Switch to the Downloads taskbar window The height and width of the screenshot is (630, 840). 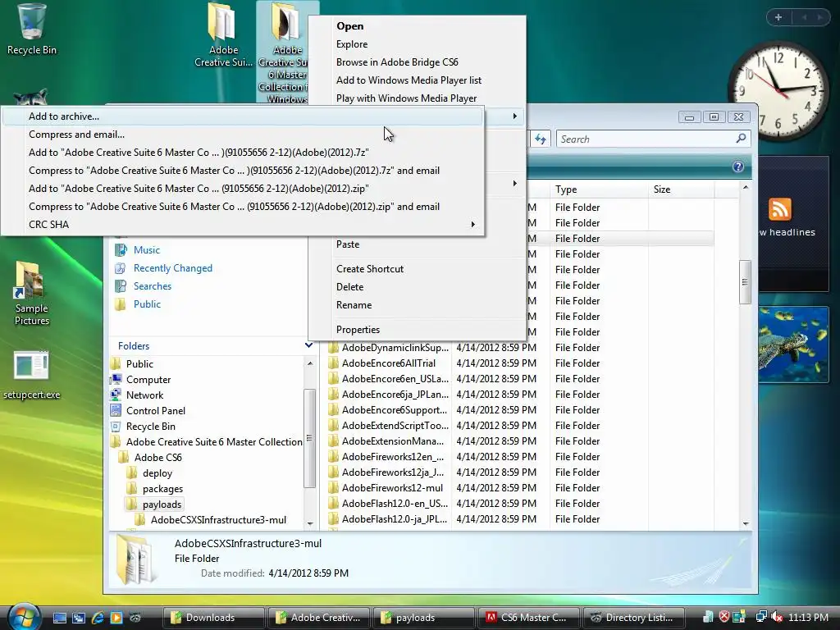(x=212, y=618)
